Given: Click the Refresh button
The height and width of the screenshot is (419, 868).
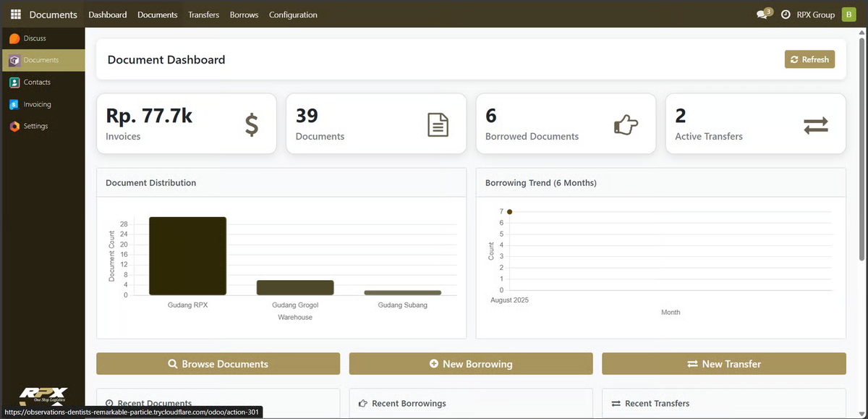Looking at the screenshot, I should coord(809,59).
